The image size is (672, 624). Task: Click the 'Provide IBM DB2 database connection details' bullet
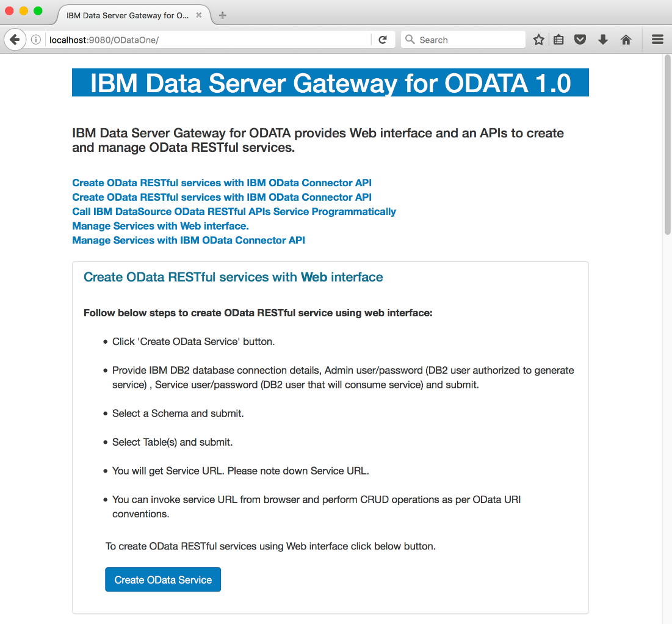(x=343, y=377)
